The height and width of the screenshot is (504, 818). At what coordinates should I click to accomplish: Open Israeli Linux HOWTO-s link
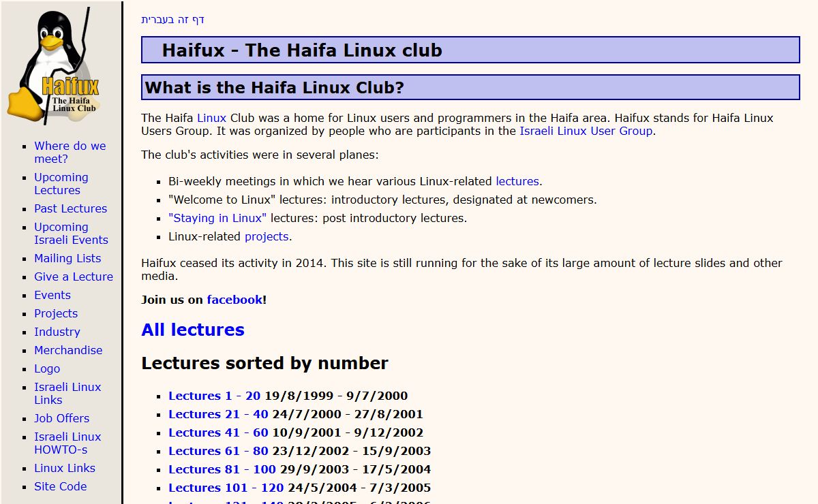pyautogui.click(x=67, y=443)
